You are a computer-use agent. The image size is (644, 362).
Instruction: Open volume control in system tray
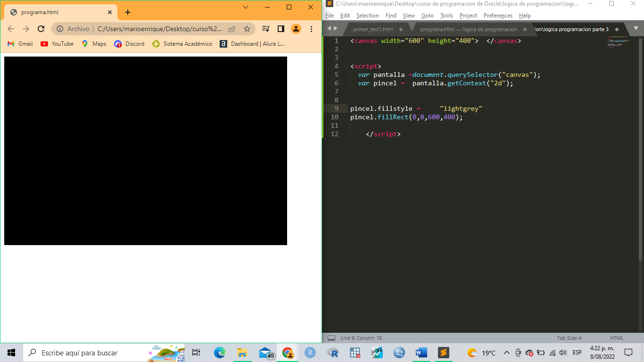click(x=563, y=353)
